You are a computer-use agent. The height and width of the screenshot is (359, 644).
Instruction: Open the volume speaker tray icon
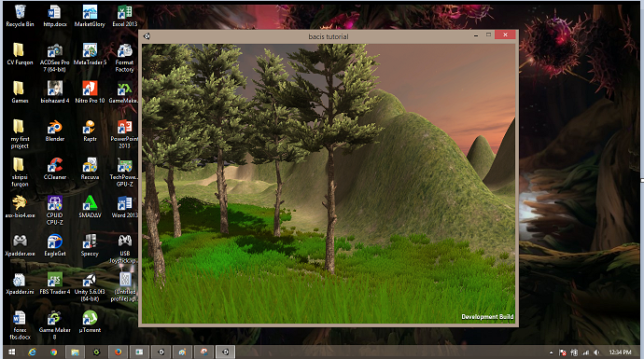[596, 352]
